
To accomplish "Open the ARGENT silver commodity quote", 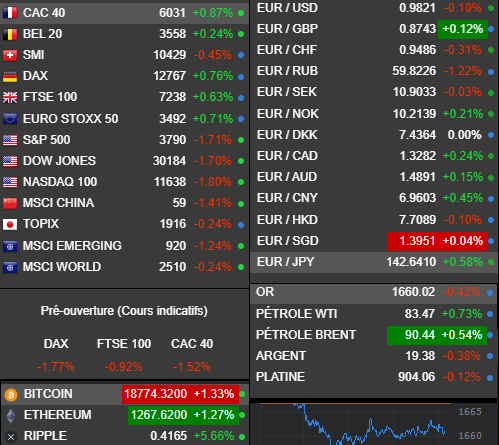I will pyautogui.click(x=374, y=356).
